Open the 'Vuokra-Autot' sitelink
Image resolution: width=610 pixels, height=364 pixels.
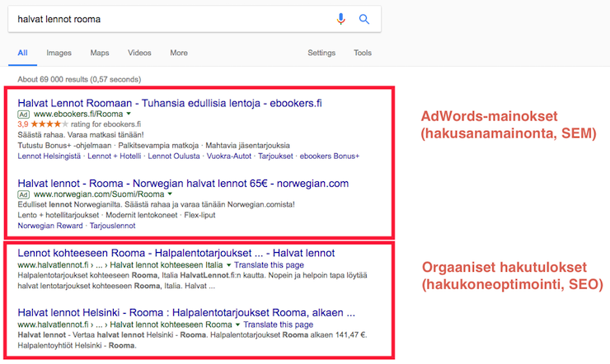coord(229,156)
